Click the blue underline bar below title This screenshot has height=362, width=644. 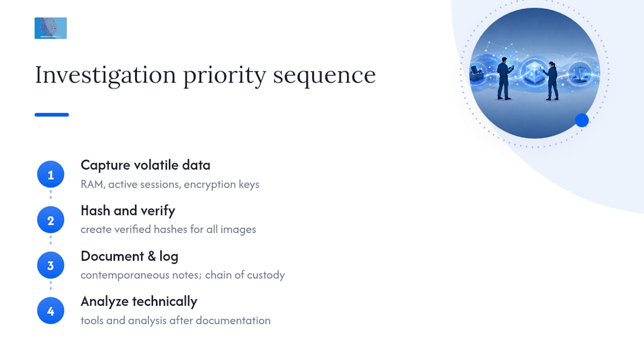[x=51, y=115]
